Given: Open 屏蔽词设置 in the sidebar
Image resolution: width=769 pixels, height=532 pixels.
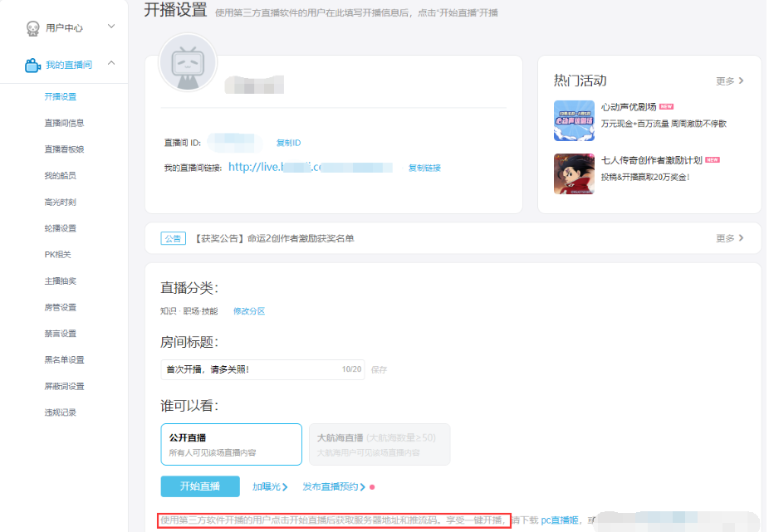Looking at the screenshot, I should tap(64, 387).
